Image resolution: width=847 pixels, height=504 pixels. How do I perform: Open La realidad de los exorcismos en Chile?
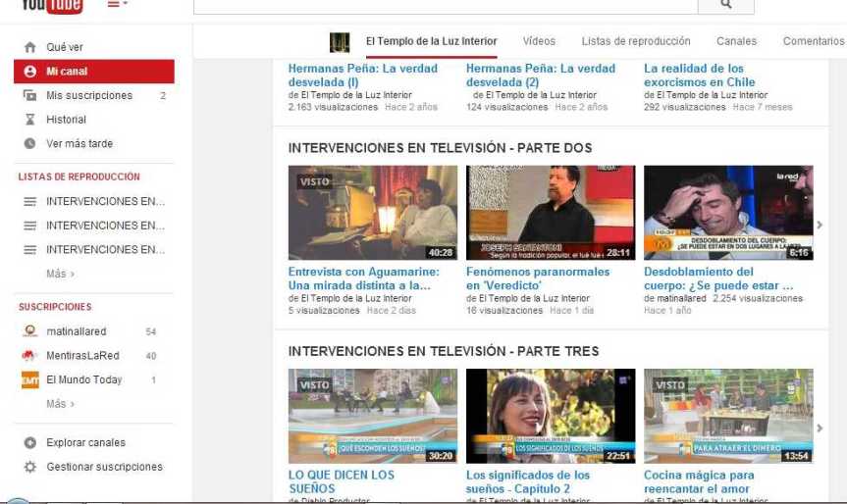tap(699, 76)
